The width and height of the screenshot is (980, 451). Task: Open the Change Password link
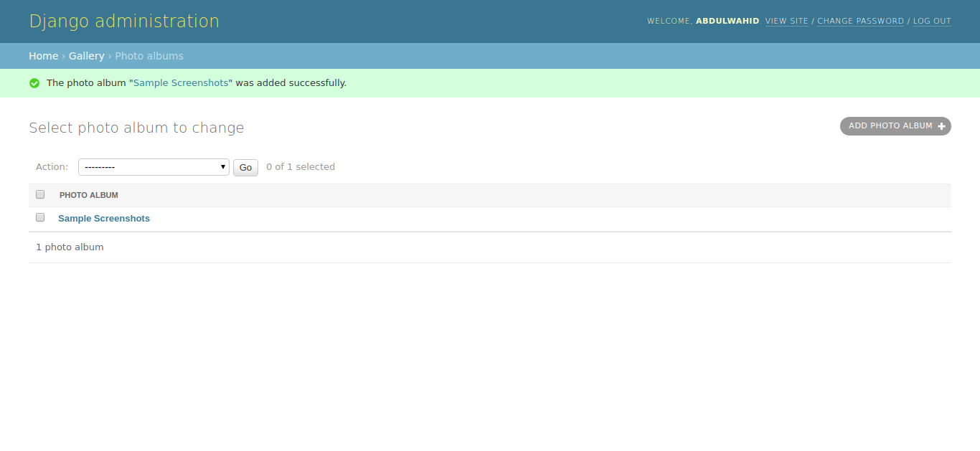pyautogui.click(x=860, y=21)
